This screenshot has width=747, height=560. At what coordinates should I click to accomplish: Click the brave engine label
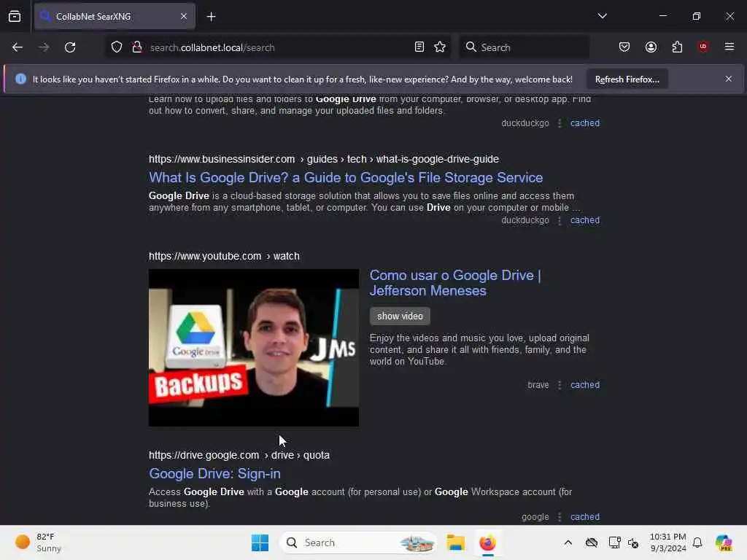pos(538,385)
